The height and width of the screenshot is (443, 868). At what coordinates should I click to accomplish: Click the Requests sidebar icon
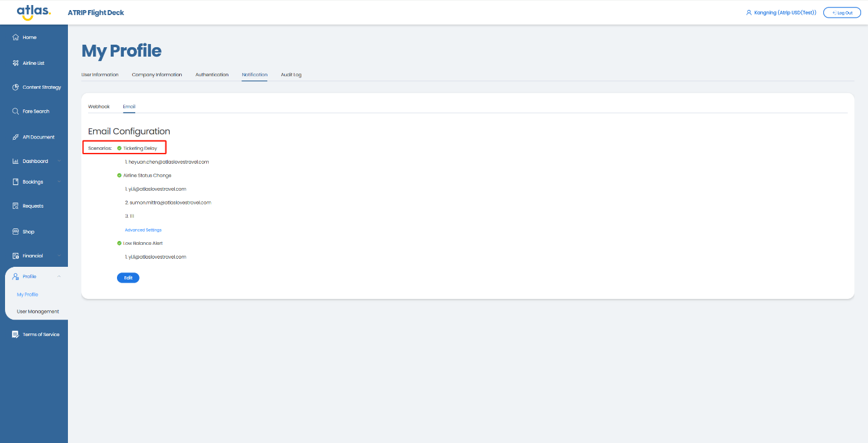(x=16, y=206)
